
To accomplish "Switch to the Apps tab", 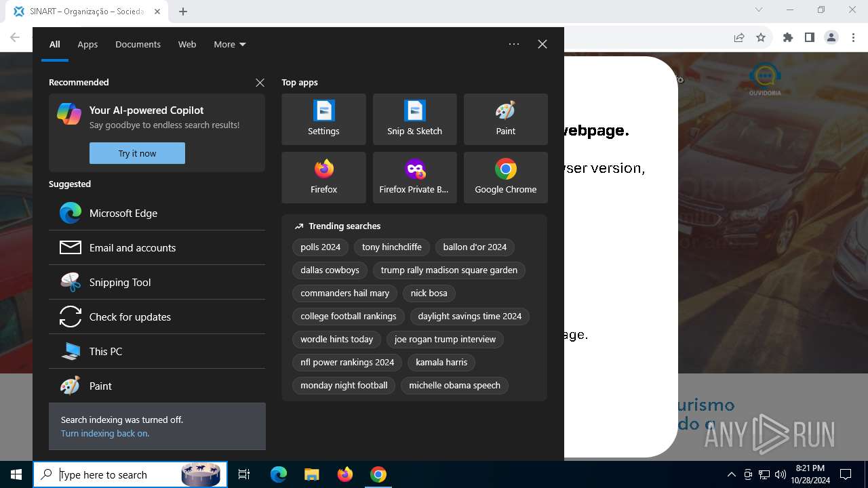I will [x=87, y=44].
